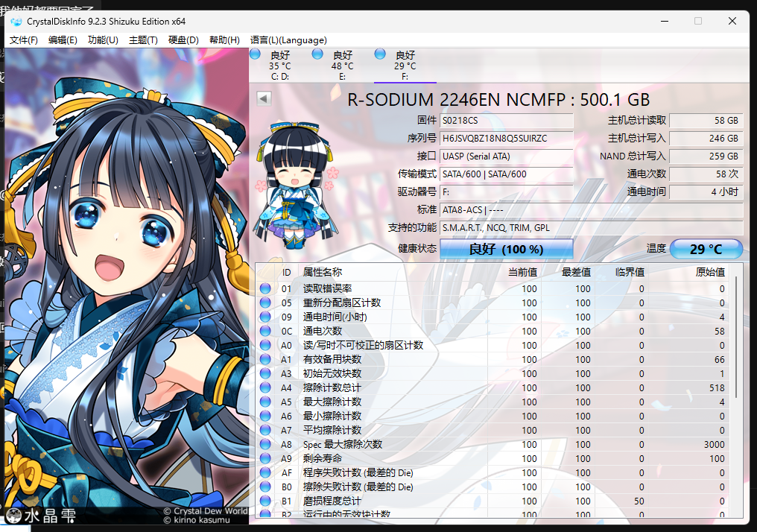
Task: Click blue health orb above C: D: drive
Action: [255, 54]
